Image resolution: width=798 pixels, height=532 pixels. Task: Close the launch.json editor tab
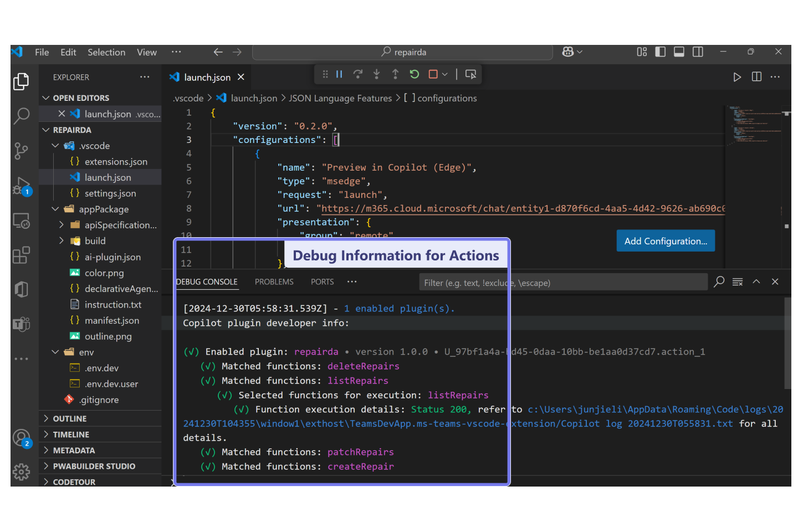[241, 77]
